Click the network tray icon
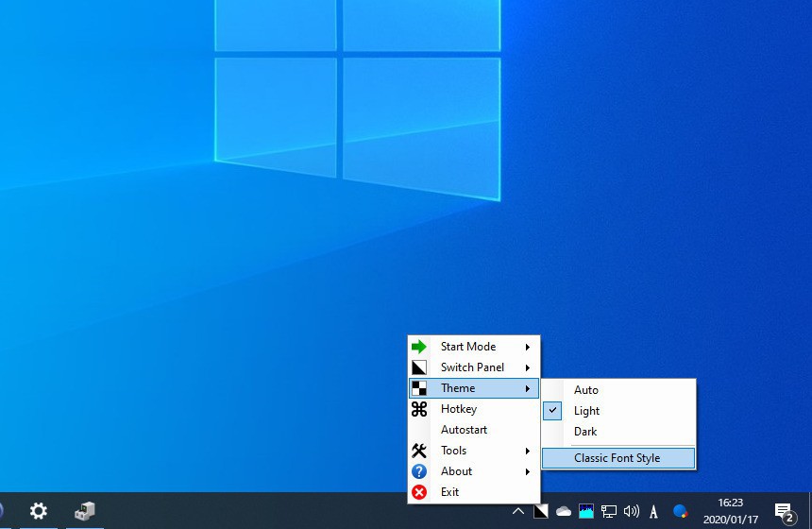 coord(609,511)
